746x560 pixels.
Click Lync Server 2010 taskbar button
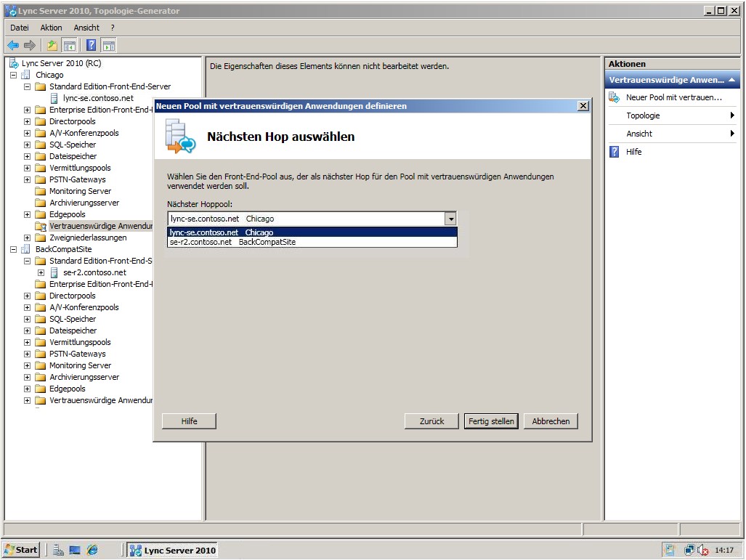(x=172, y=550)
